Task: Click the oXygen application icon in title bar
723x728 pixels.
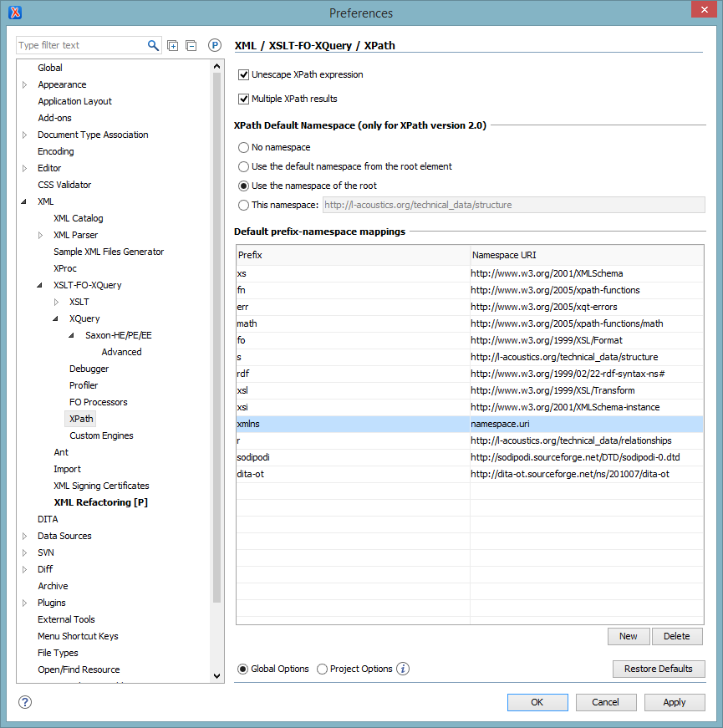Action: 15,13
